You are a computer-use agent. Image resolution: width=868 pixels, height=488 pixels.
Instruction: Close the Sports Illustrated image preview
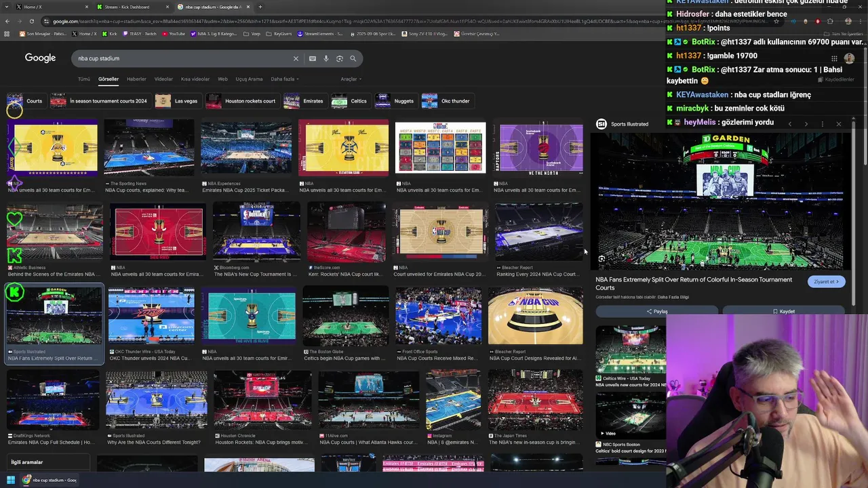pos(838,124)
